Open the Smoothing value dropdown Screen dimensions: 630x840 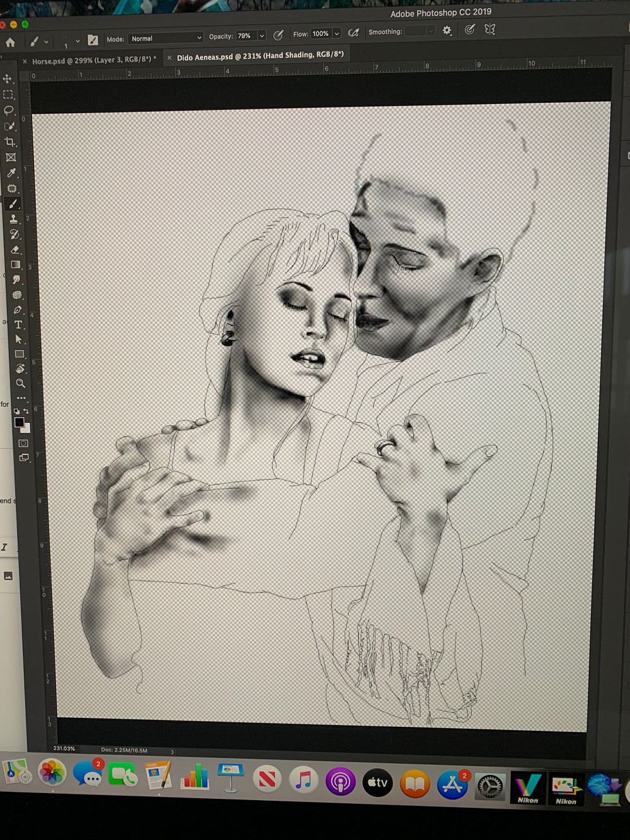point(430,31)
